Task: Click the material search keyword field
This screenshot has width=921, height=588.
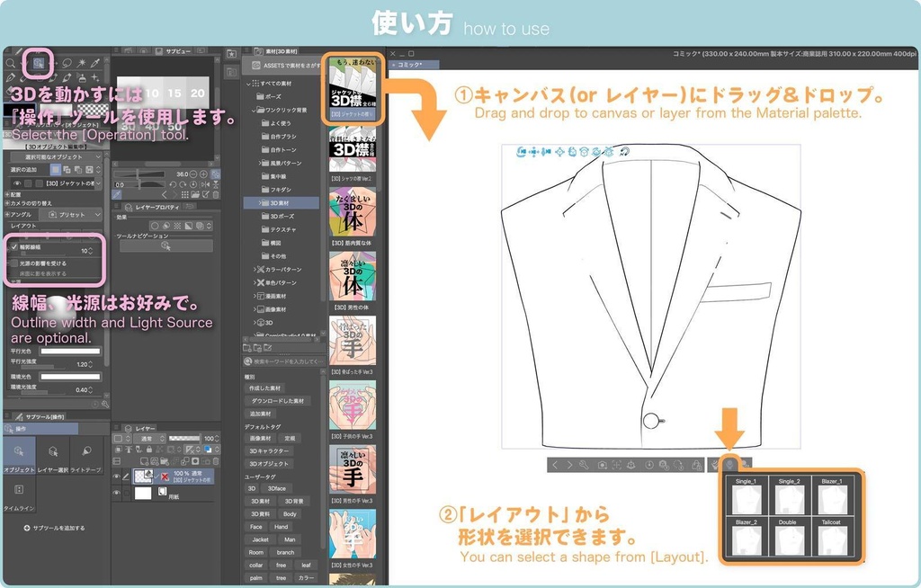Action: point(283,361)
